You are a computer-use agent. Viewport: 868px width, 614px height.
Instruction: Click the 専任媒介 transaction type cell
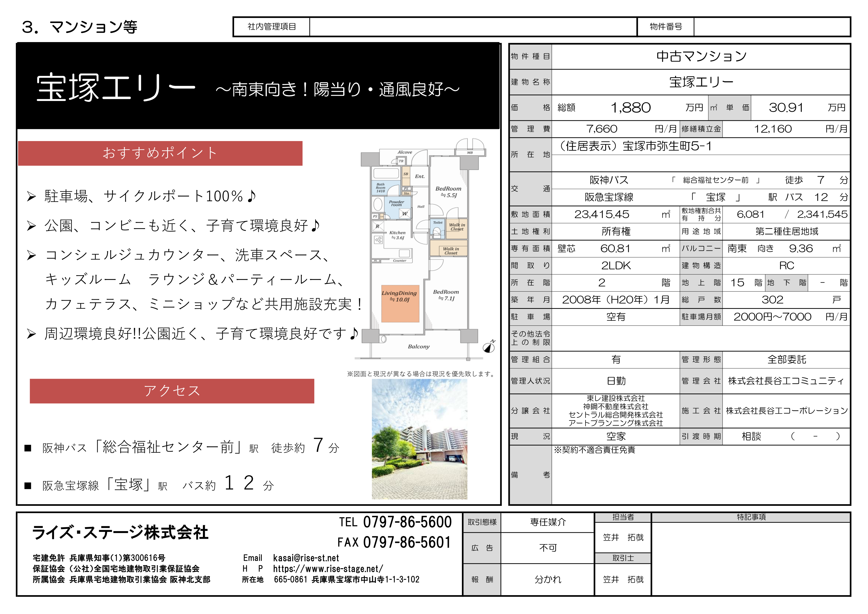click(x=547, y=522)
